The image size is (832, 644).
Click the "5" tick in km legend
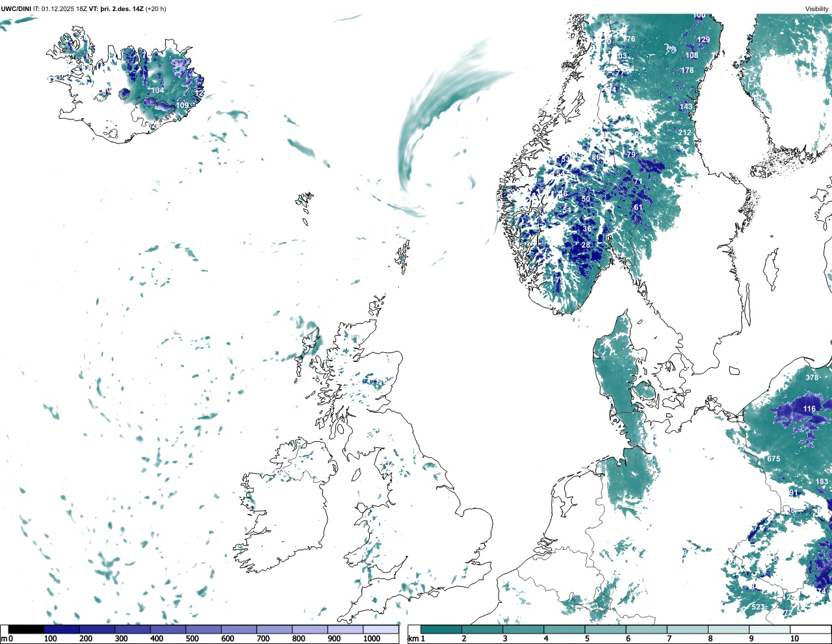pos(587,639)
